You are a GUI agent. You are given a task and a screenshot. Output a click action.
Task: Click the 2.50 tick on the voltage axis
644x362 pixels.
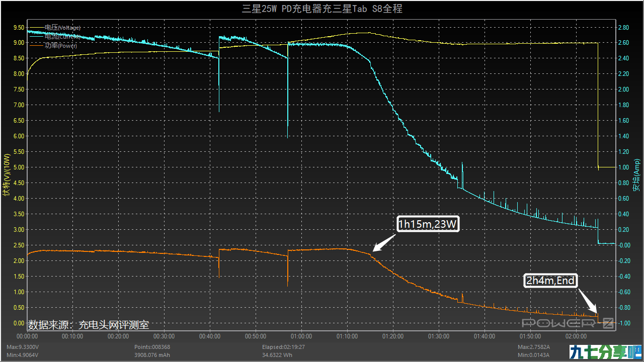point(18,245)
